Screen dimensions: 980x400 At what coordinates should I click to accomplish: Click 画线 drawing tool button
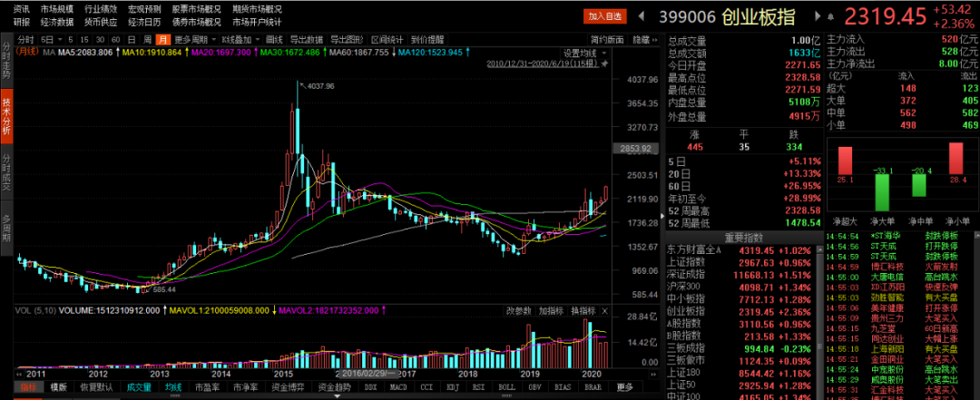[x=274, y=39]
